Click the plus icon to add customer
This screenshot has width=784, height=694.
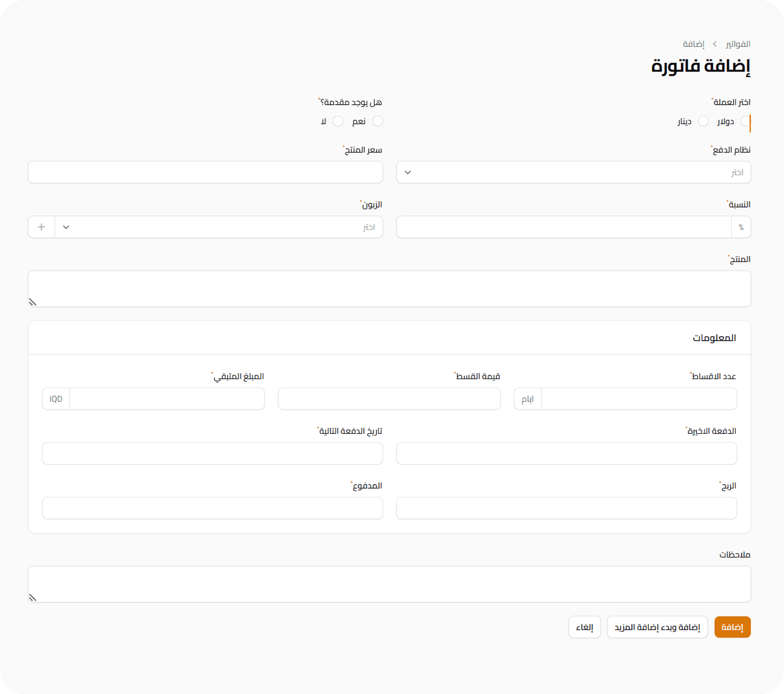tap(41, 227)
